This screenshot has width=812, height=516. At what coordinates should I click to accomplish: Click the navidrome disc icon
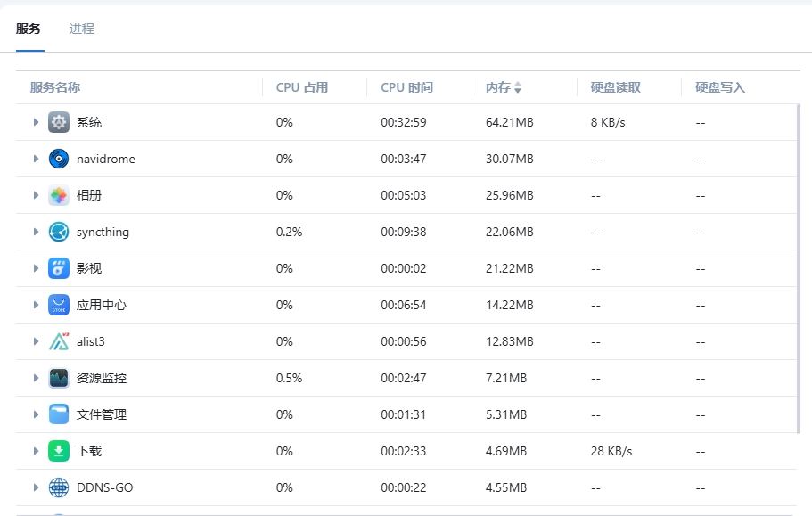click(x=59, y=159)
